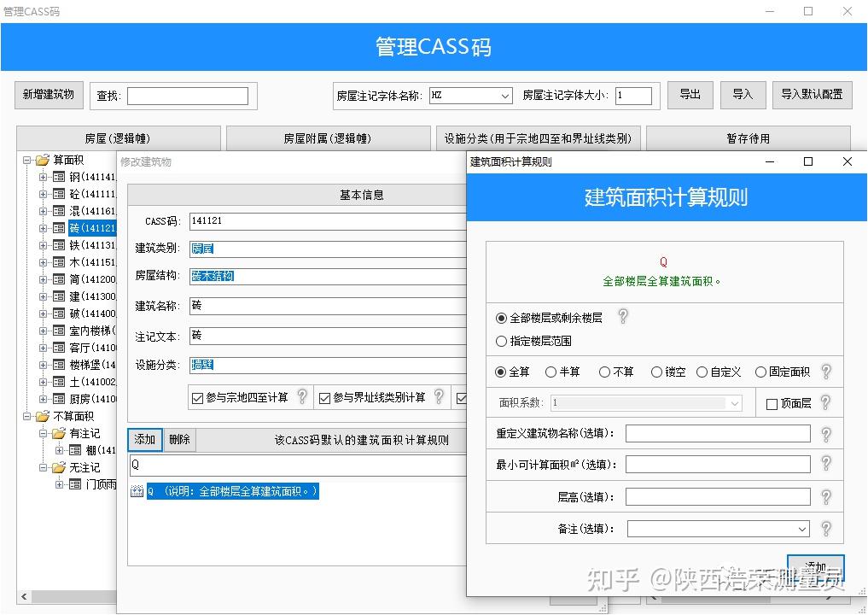Click the list icon for 铁(141131 item

pos(59,245)
